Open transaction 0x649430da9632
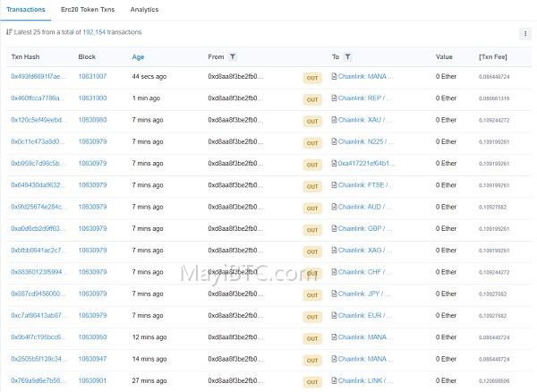The height and width of the screenshot is (392, 537). 38,185
